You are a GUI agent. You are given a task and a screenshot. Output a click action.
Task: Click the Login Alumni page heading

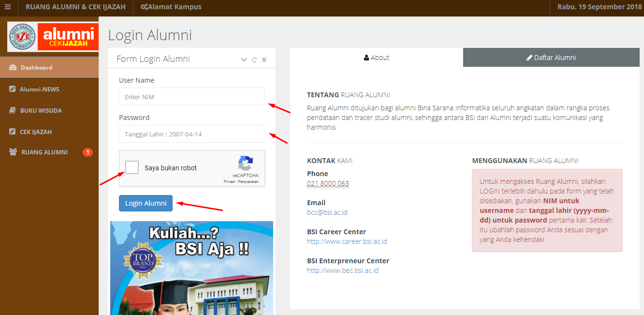pyautogui.click(x=150, y=35)
